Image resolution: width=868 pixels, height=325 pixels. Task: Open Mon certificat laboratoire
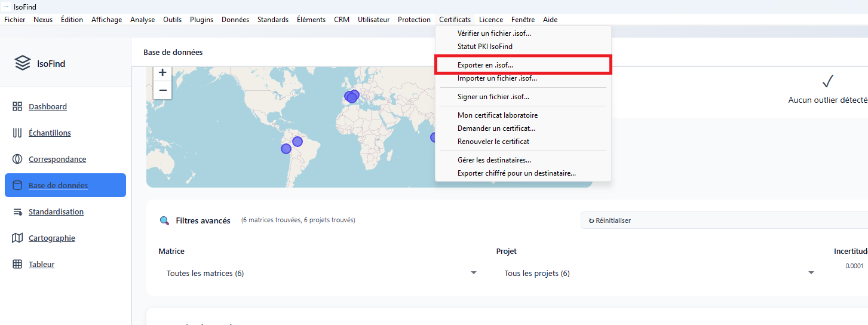(523, 115)
